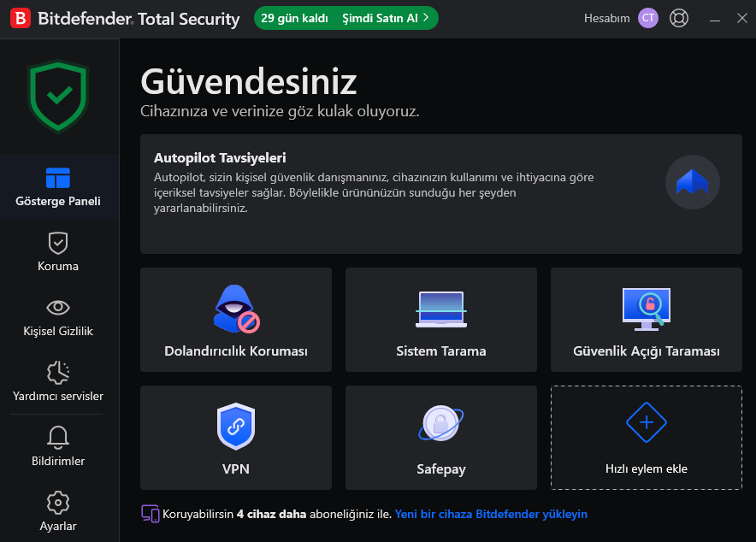This screenshot has width=756, height=542.
Task: Click the Autopilot description paragraph
Action: point(374,192)
